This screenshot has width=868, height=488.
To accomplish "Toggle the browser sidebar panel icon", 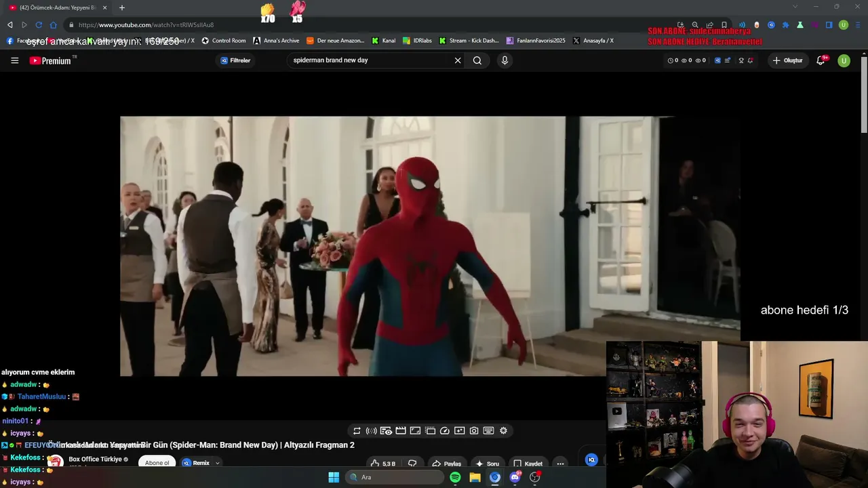I will tap(829, 25).
